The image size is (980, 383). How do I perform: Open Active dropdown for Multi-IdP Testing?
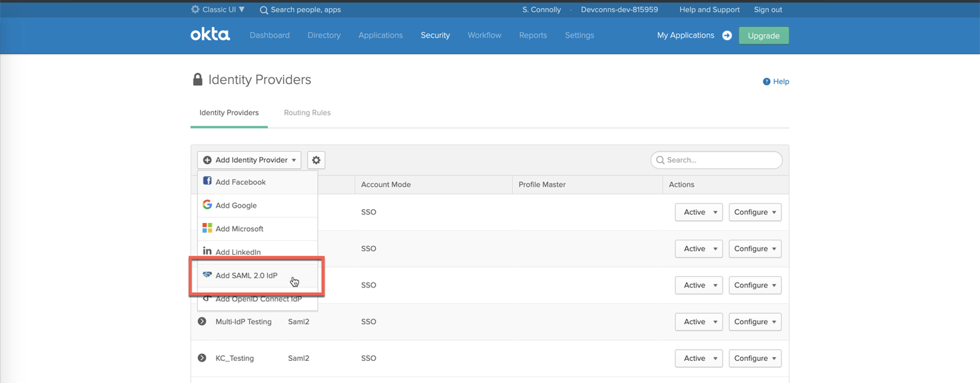(699, 322)
